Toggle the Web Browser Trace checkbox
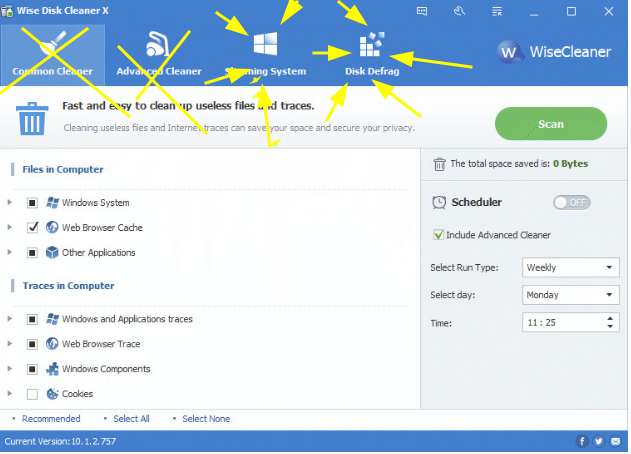This screenshot has height=454, width=631. [32, 345]
